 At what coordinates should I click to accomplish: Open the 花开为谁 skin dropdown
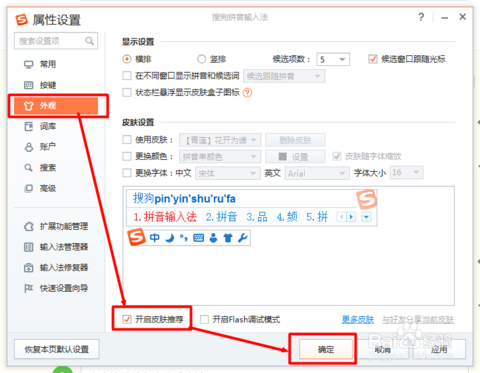[x=220, y=140]
